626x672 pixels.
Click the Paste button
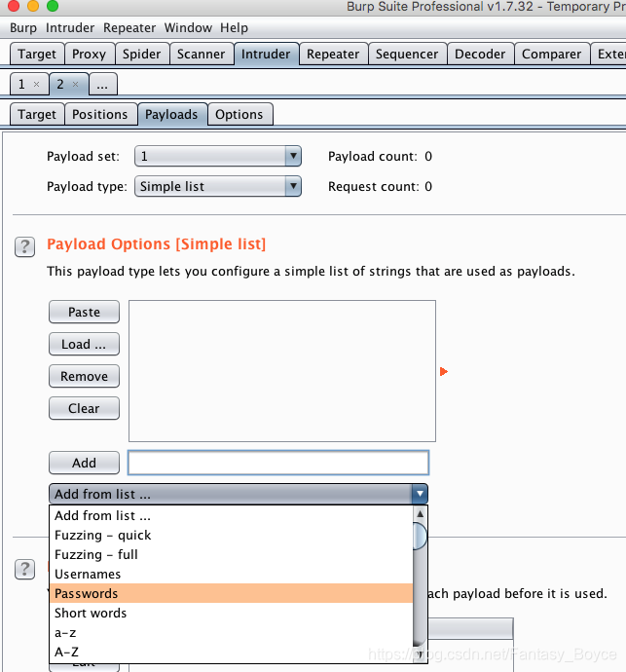[x=84, y=312]
